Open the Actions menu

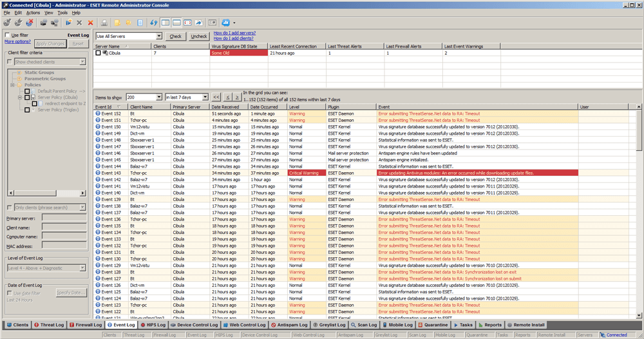point(33,13)
